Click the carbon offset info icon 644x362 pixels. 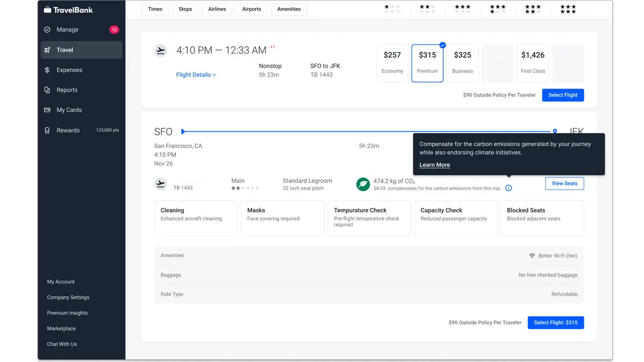509,188
